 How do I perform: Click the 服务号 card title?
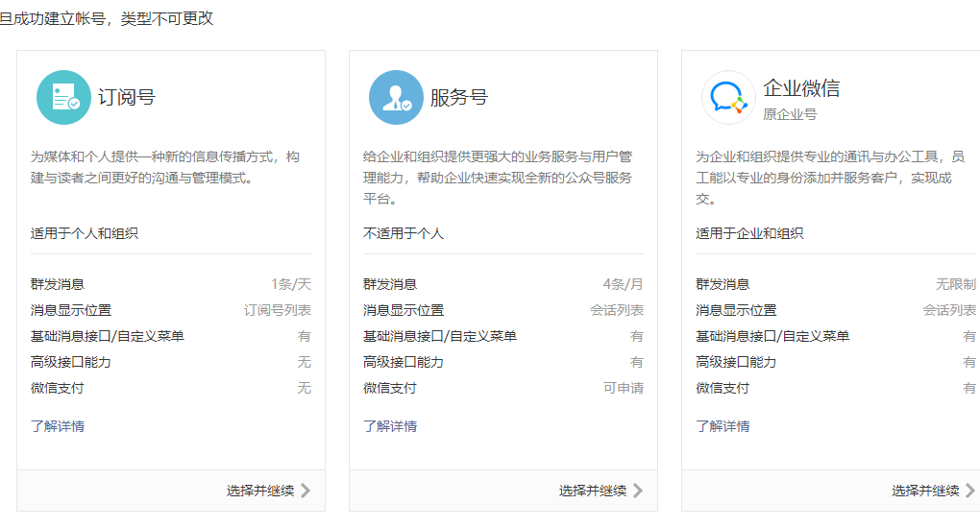(x=458, y=98)
